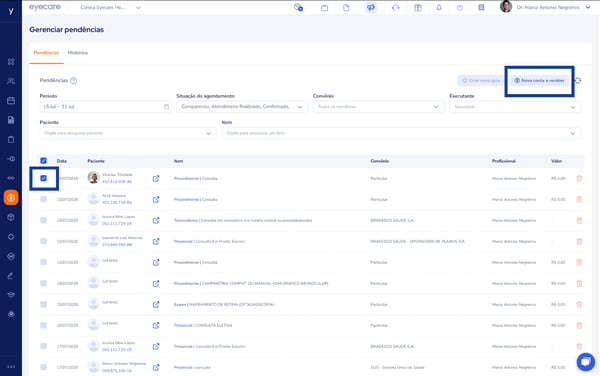Open user menu chevron beside Dr. Marco Antonio
600x376 pixels.
(588, 8)
